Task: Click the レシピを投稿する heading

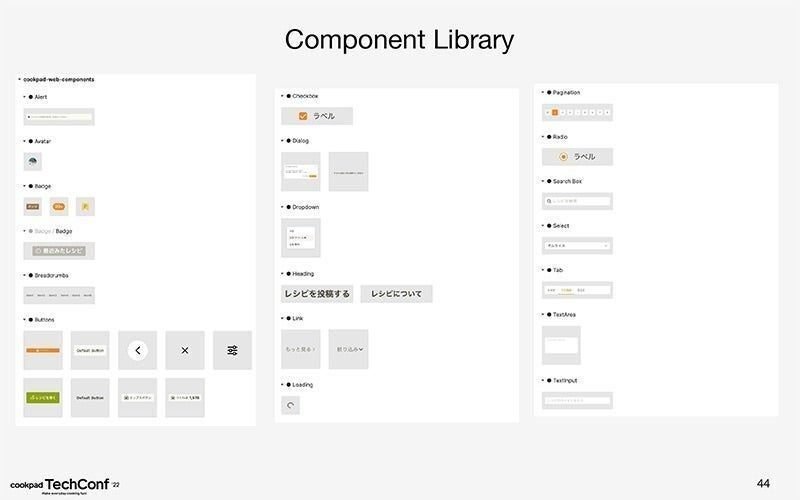Action: point(317,294)
